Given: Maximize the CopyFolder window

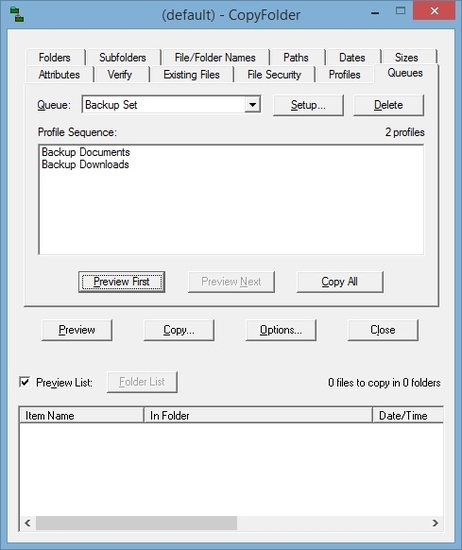Looking at the screenshot, I should (x=400, y=11).
